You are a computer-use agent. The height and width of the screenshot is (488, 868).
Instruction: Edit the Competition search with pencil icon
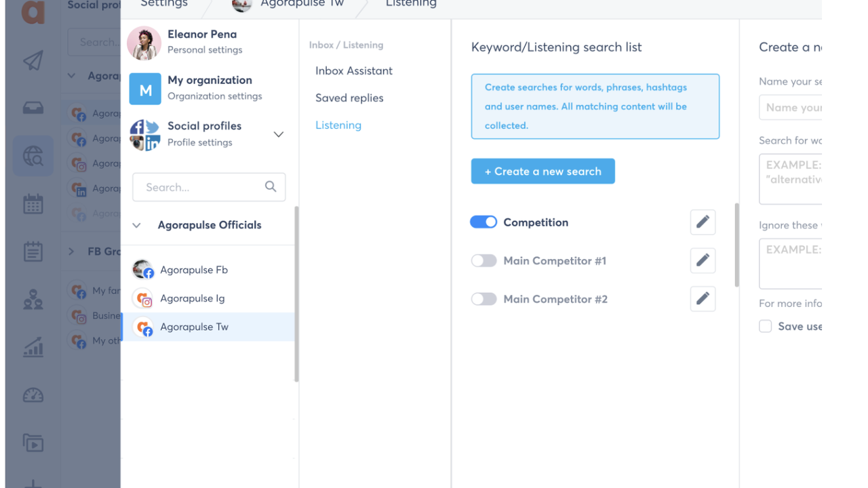point(703,222)
